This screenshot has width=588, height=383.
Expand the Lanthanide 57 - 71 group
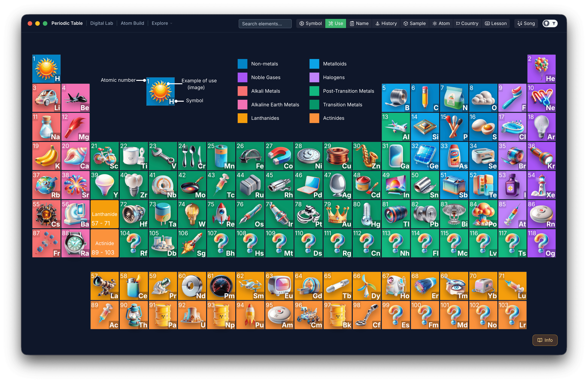click(105, 214)
